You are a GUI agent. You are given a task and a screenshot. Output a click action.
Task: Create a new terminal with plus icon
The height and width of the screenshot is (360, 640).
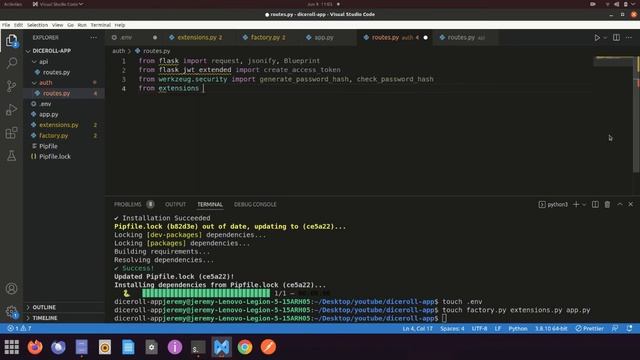click(576, 204)
